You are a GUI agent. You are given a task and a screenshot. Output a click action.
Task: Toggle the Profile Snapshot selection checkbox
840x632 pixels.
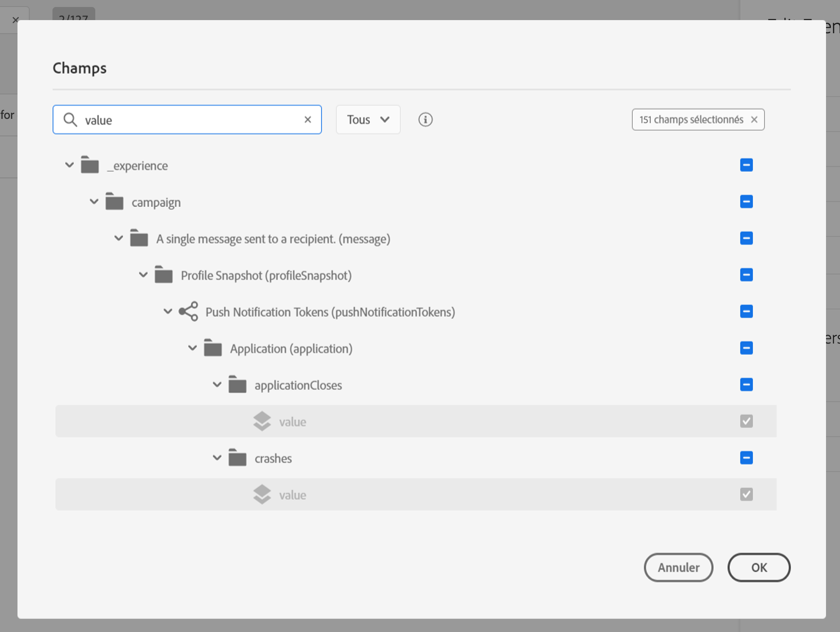[746, 275]
